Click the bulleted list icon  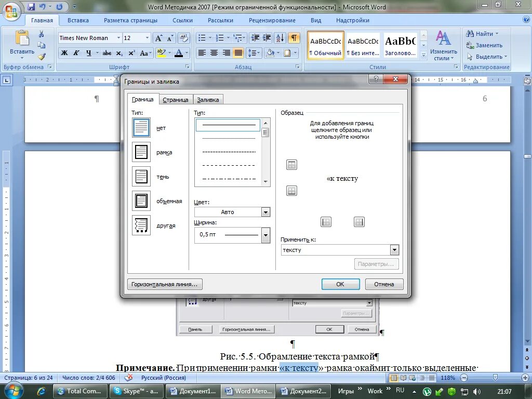pos(202,38)
